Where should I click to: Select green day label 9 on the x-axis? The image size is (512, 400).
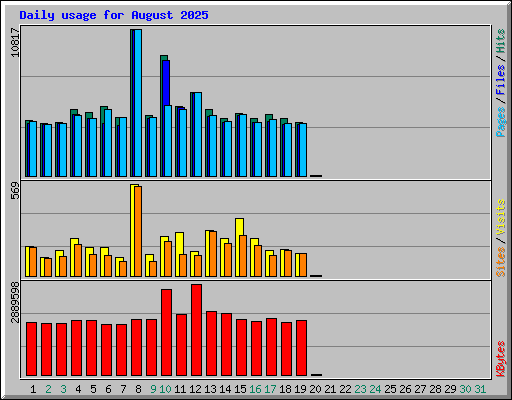(x=153, y=389)
